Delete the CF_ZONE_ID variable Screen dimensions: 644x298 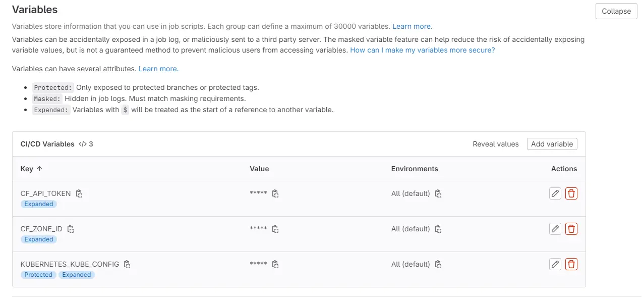click(x=571, y=229)
